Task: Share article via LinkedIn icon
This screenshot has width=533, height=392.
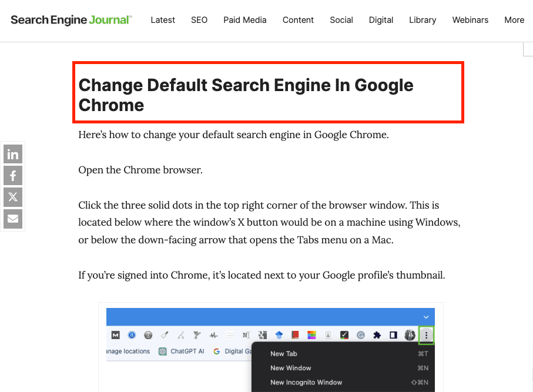Action: [x=13, y=155]
